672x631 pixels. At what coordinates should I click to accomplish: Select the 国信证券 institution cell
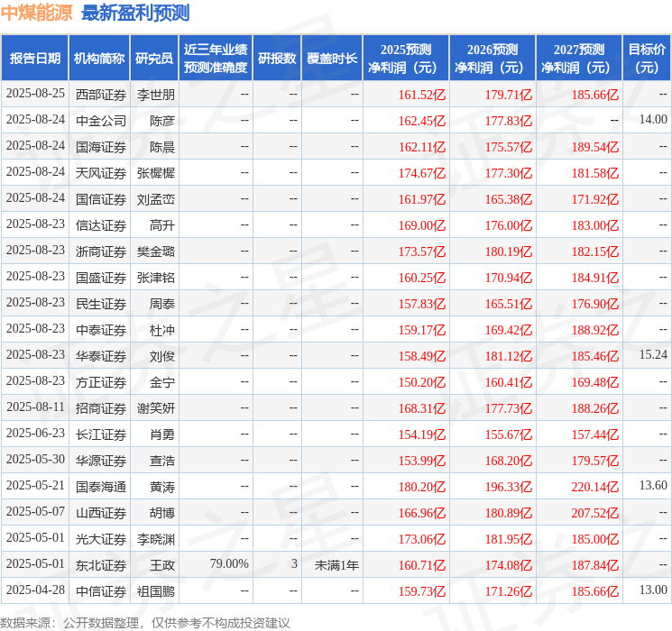(x=101, y=199)
